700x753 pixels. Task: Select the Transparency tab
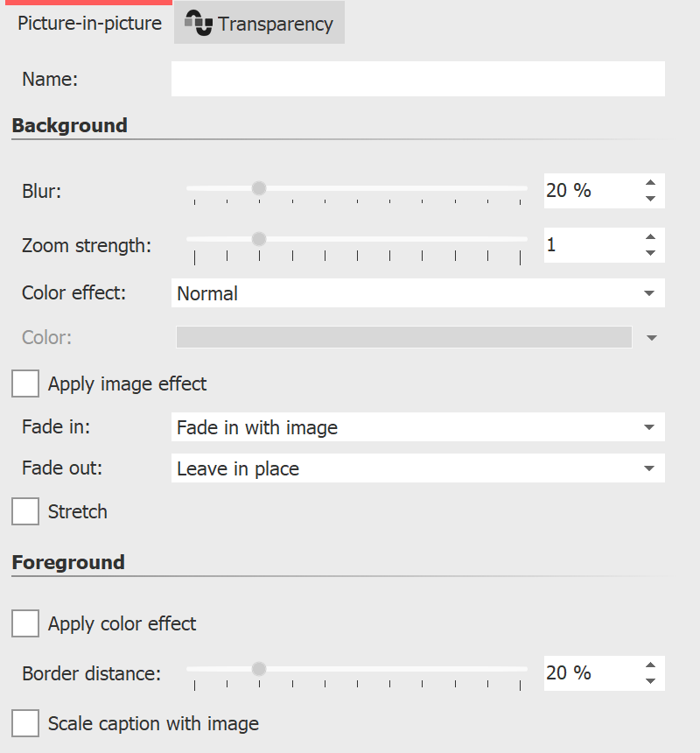[x=258, y=23]
